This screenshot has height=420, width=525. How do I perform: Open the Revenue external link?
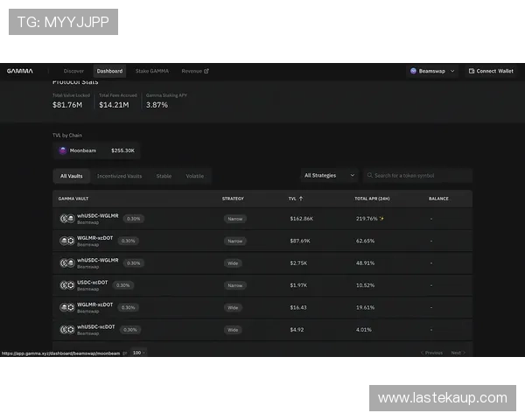(194, 71)
